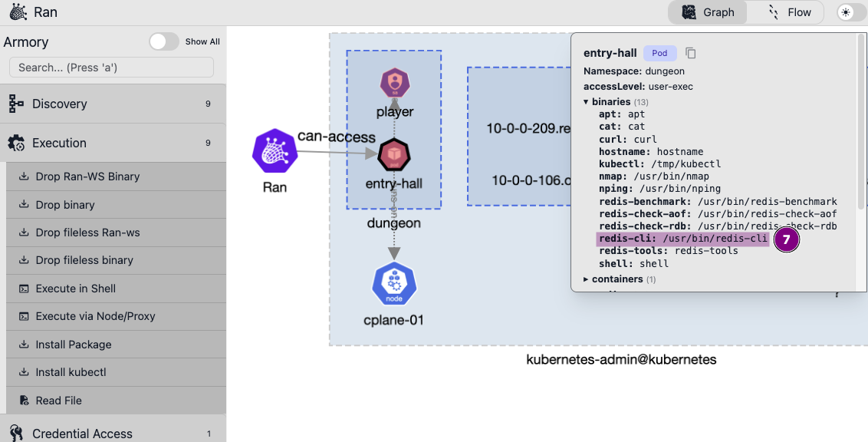Select the entry-hall pod node
Viewport: 868px width, 442px height.
coord(393,155)
